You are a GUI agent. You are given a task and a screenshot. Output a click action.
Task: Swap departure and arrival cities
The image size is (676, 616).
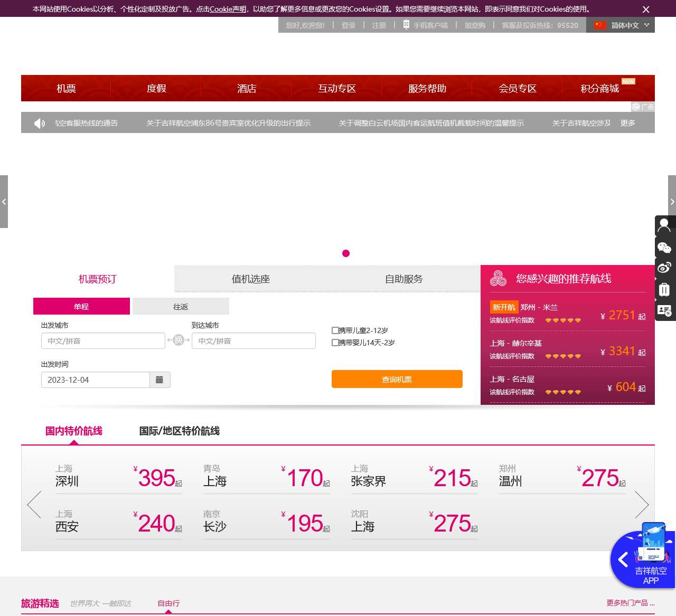[x=179, y=340]
